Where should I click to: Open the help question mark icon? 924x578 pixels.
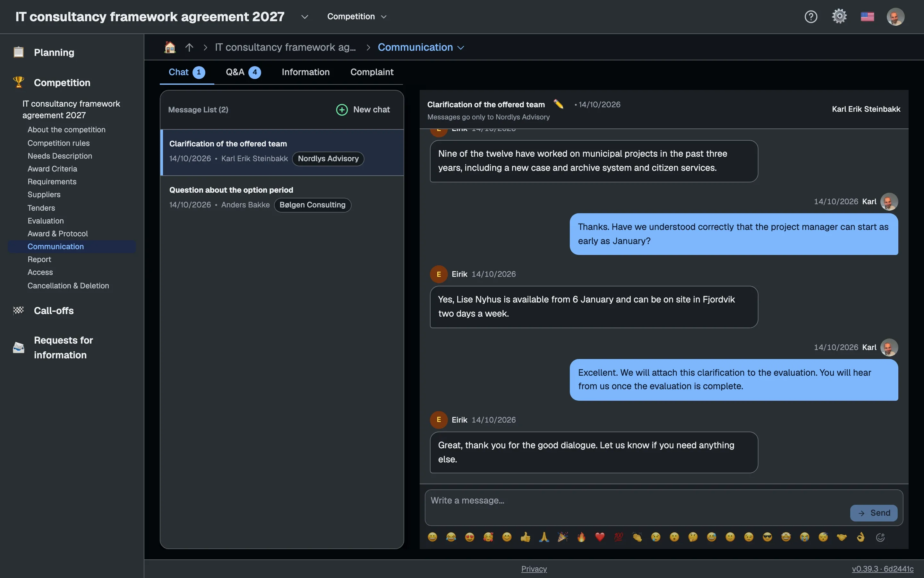(x=811, y=17)
